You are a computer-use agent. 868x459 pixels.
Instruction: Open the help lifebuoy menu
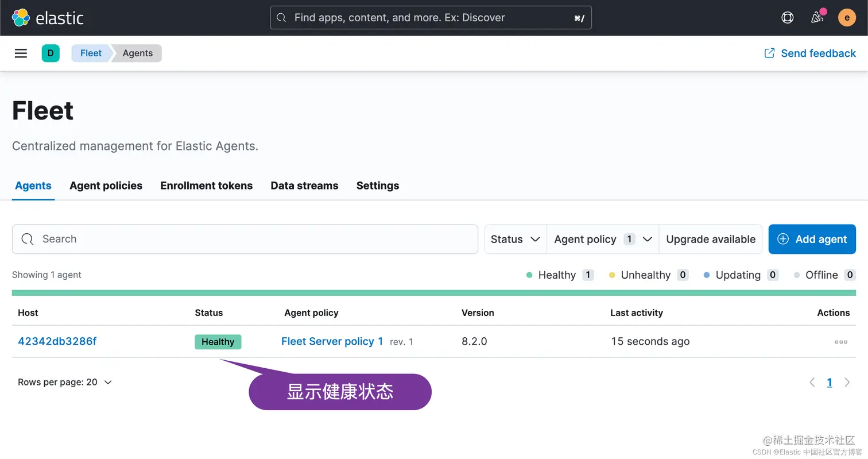tap(787, 18)
